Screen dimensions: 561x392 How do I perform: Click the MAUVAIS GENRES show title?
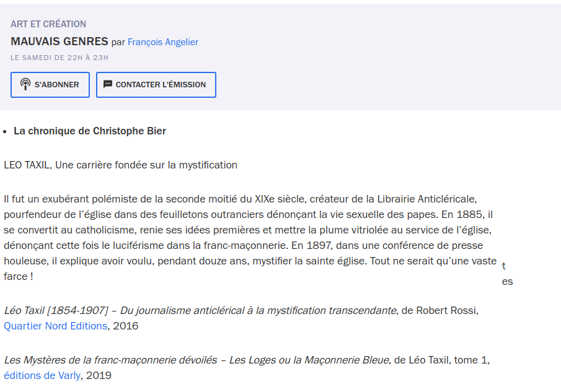pos(60,41)
